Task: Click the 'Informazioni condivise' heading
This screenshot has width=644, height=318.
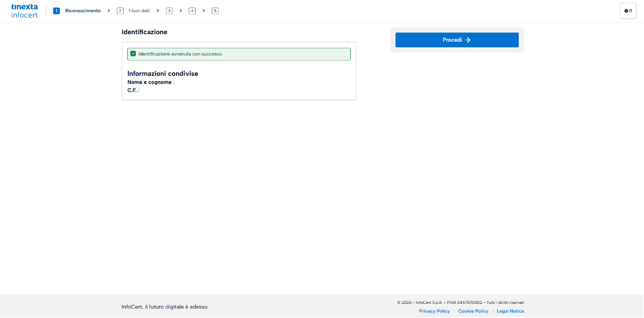Action: [163, 73]
